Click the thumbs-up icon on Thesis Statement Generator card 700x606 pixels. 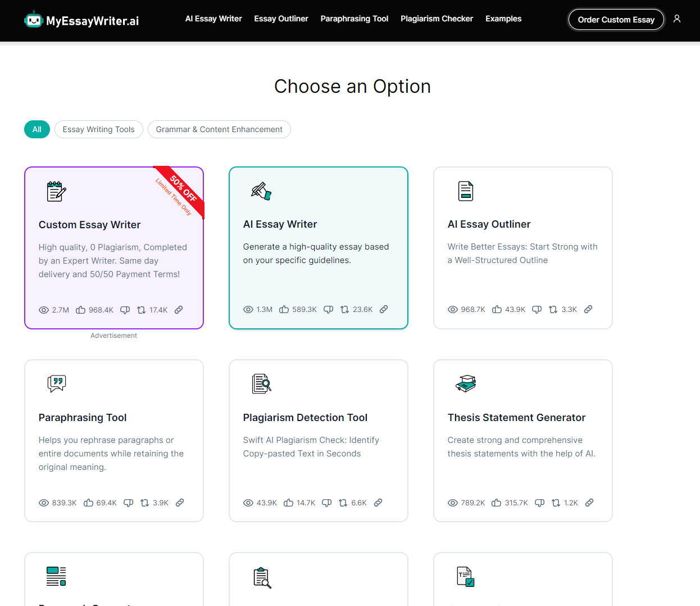pos(497,503)
